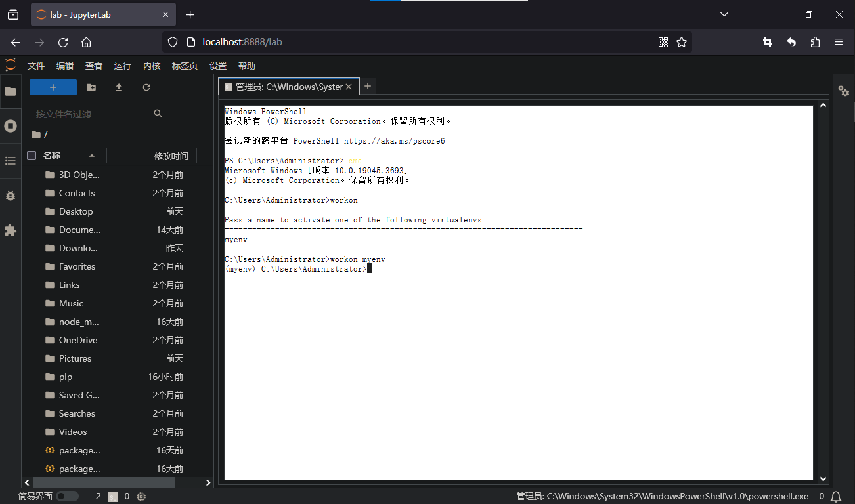
Task: Select the 管理员 PowerShell terminal tab
Action: point(289,87)
